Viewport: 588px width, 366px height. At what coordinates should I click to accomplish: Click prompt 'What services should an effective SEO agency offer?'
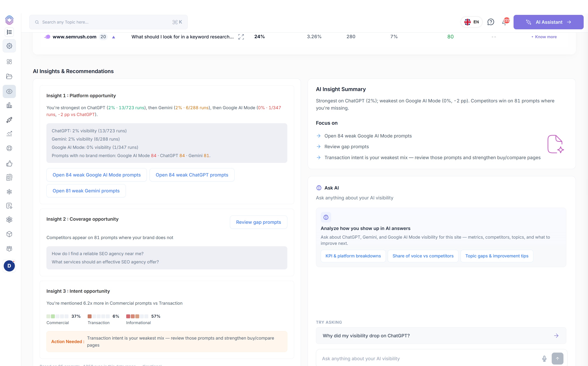coord(105,262)
